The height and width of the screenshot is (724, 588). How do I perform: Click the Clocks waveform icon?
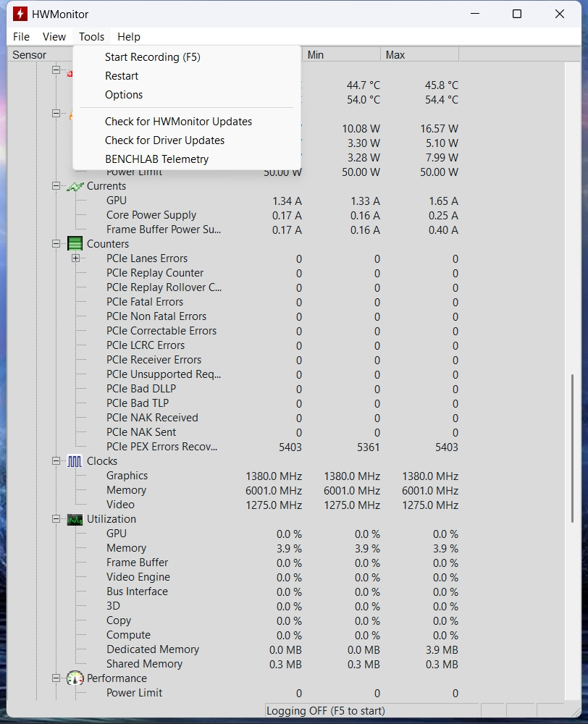tap(75, 461)
